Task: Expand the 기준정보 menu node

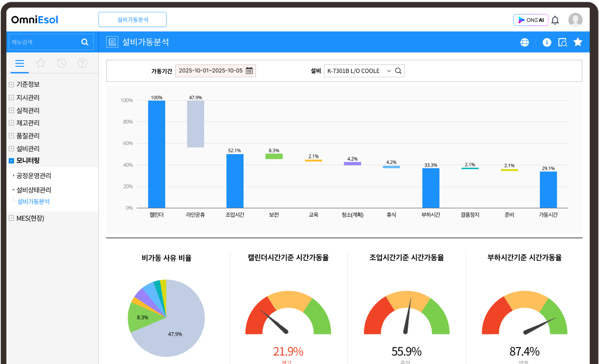Action: (x=11, y=85)
